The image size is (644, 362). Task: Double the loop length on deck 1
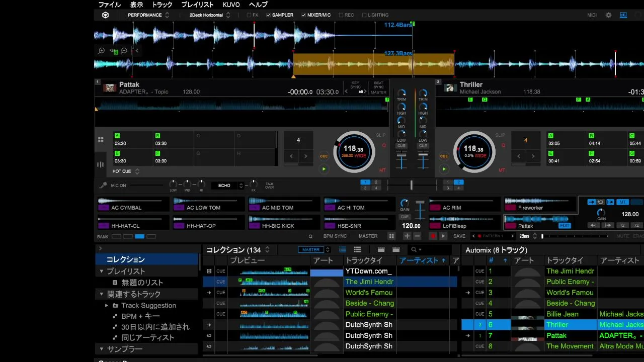click(305, 156)
